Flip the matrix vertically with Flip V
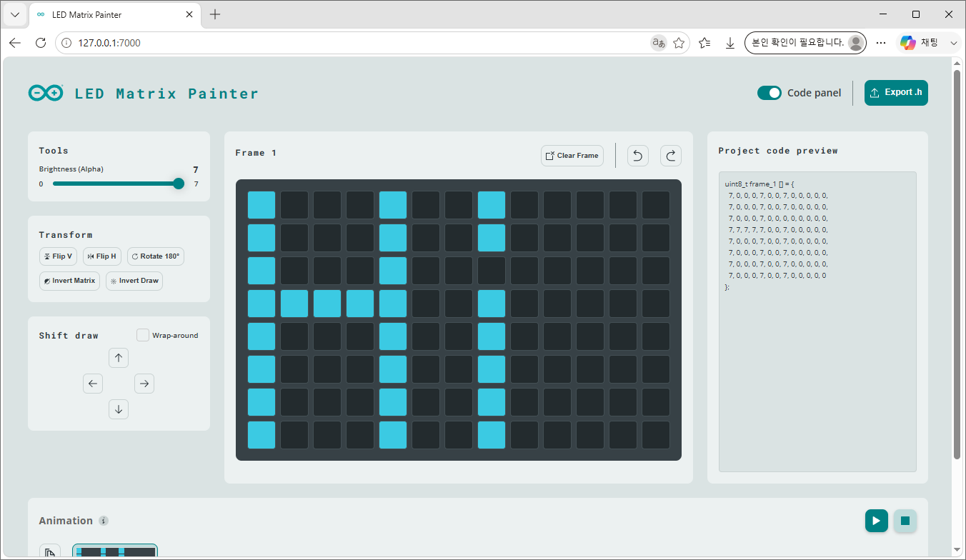Screen dimensions: 966x560 click(x=58, y=256)
